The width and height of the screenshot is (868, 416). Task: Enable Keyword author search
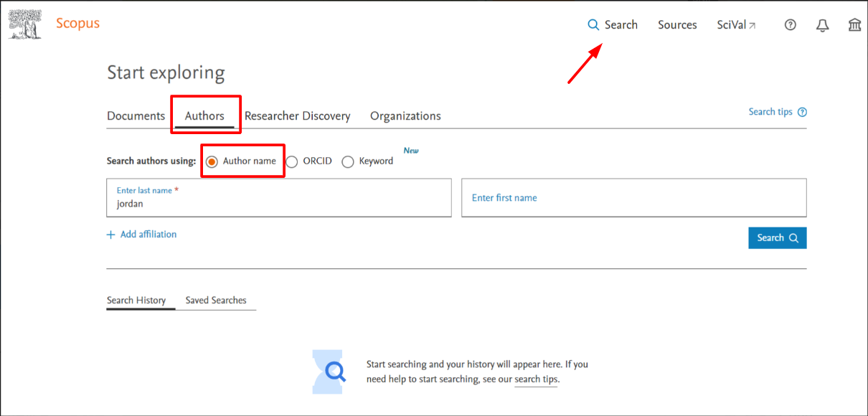348,161
